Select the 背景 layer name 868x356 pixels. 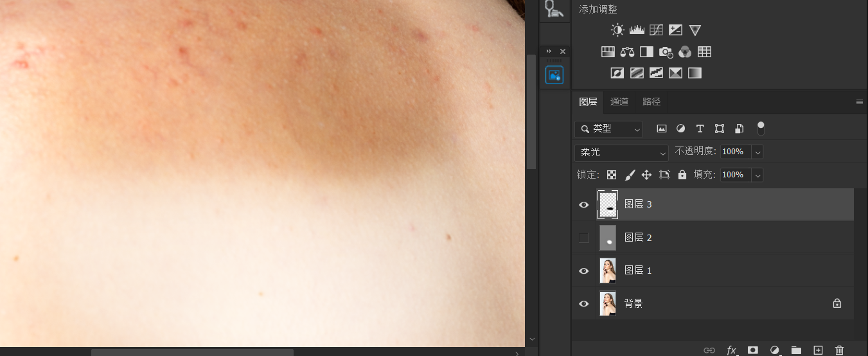coord(633,303)
